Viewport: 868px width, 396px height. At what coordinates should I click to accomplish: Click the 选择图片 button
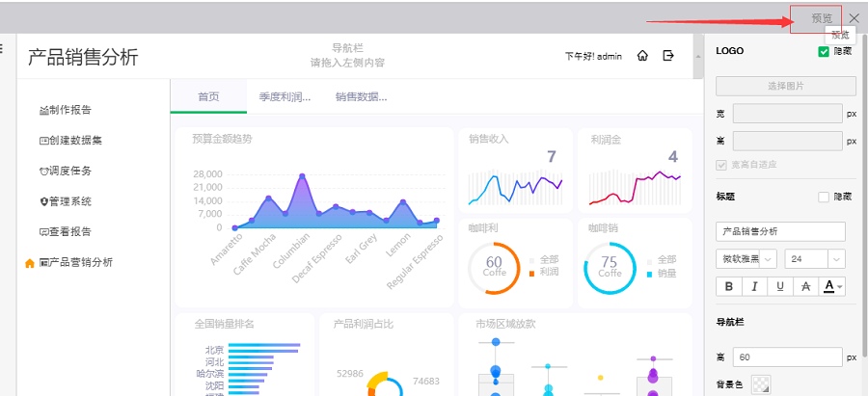point(785,86)
